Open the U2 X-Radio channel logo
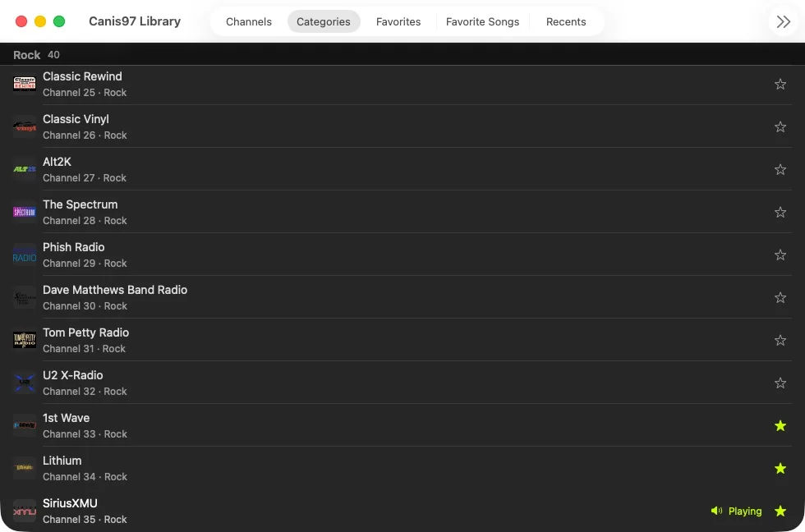 (x=24, y=383)
